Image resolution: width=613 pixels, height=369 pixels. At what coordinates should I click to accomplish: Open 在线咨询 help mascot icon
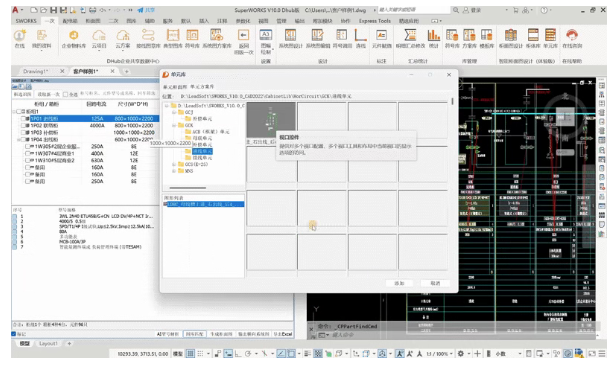(x=572, y=36)
